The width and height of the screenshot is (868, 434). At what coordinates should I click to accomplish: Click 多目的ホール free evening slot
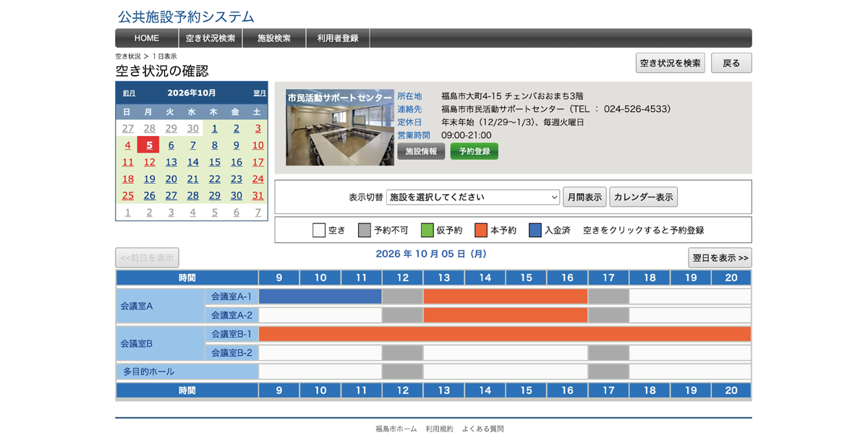[x=690, y=372]
